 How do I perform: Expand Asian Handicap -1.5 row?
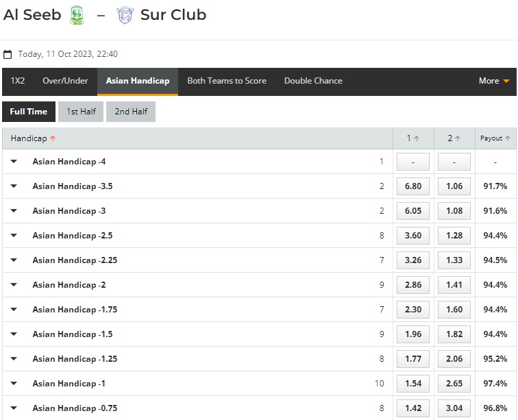(14, 334)
